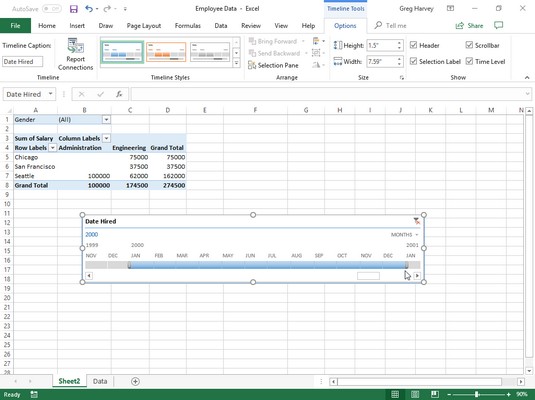This screenshot has width=535, height=400.
Task: Uncheck the Header checkbox
Action: (x=414, y=45)
